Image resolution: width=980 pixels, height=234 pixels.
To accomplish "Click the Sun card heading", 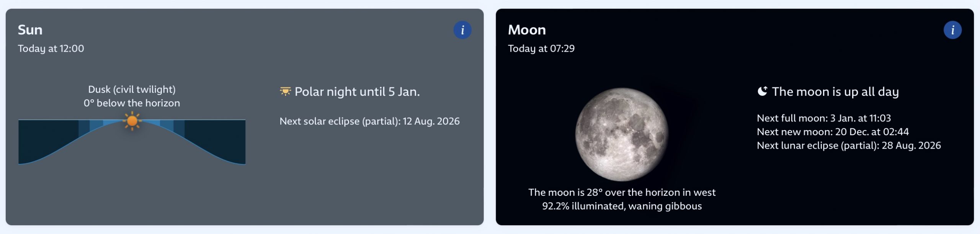I will pyautogui.click(x=30, y=30).
